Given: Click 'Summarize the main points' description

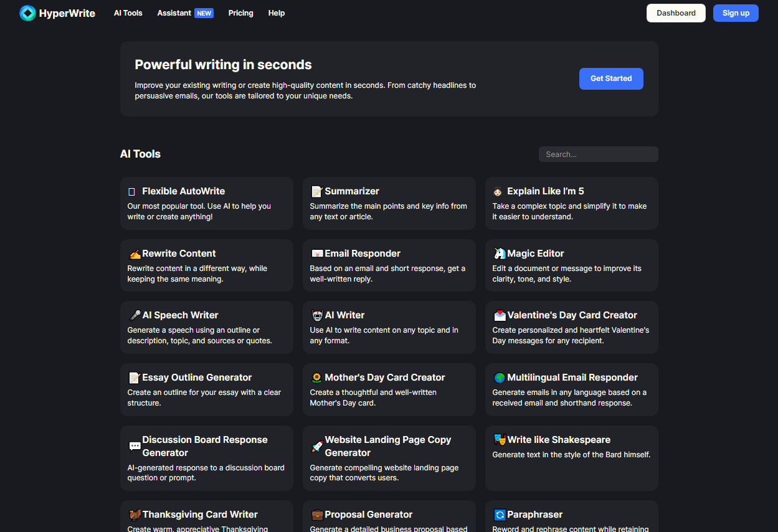Looking at the screenshot, I should 388,211.
